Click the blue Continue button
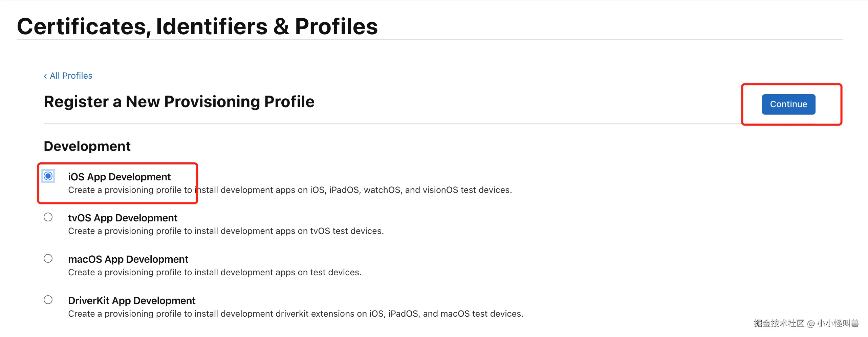 point(788,104)
